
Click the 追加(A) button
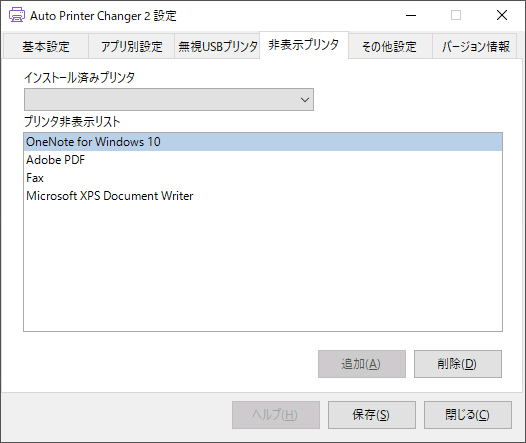(362, 364)
